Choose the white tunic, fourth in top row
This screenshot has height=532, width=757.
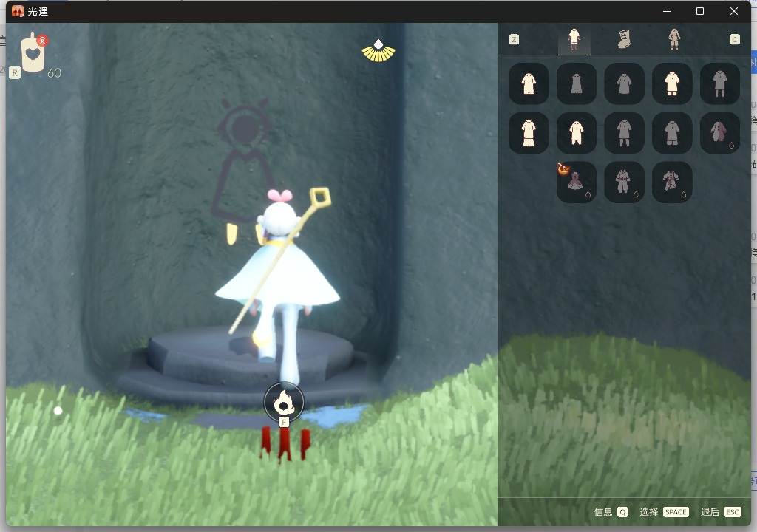[x=672, y=83]
